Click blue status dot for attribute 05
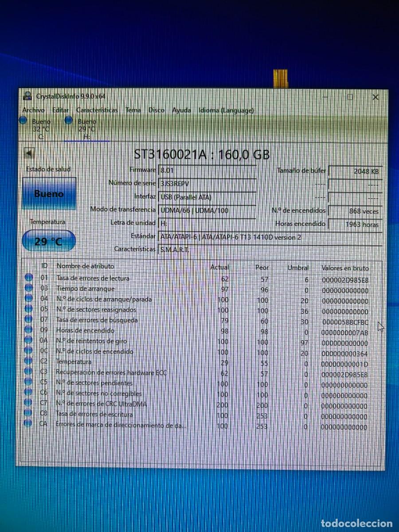This screenshot has height=532, width=399. (x=29, y=309)
